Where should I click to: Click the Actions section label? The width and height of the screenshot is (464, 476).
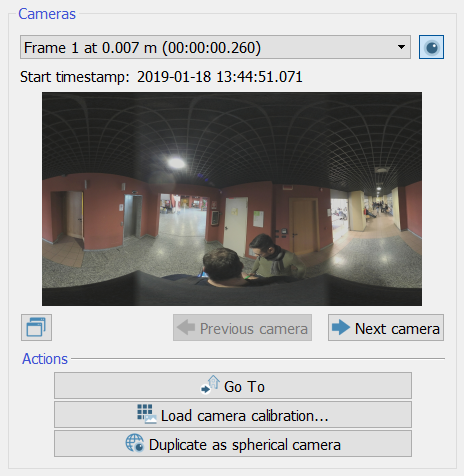45,359
